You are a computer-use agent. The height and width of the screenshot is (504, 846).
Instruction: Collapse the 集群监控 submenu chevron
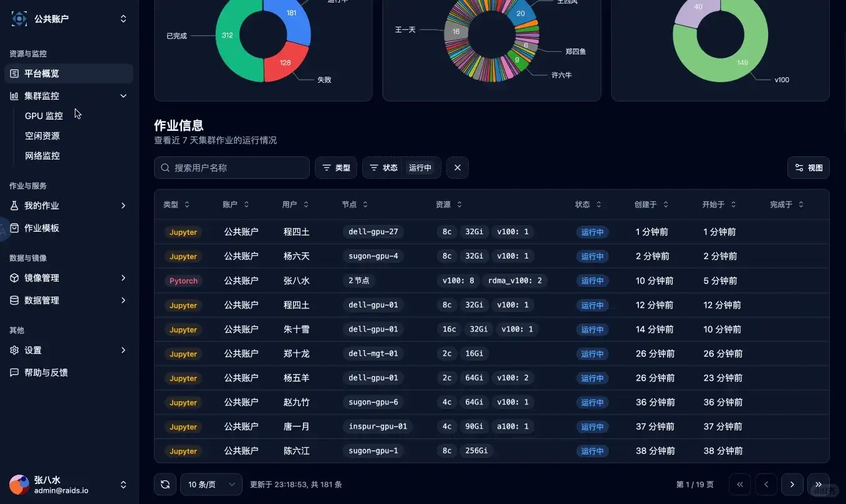tap(123, 95)
